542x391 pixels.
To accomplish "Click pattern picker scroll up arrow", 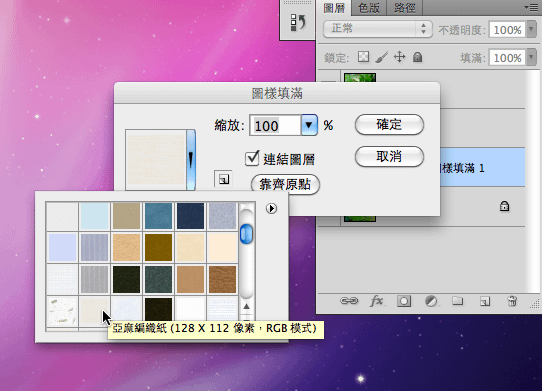I will click(246, 306).
